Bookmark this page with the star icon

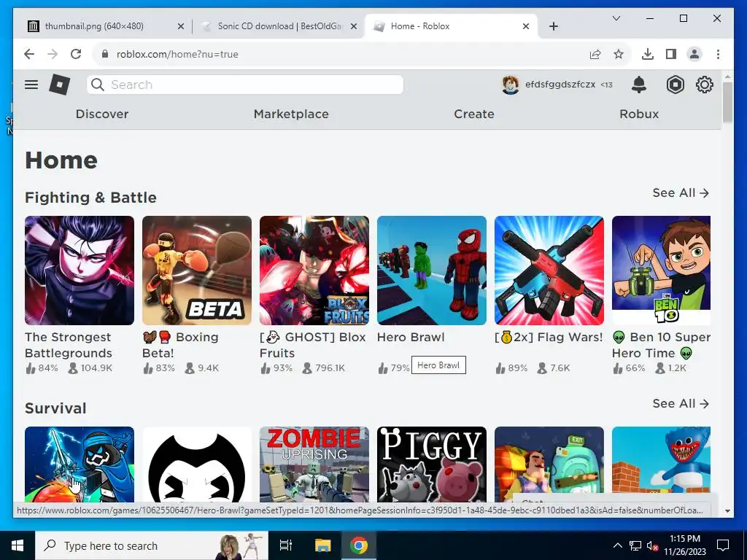619,54
